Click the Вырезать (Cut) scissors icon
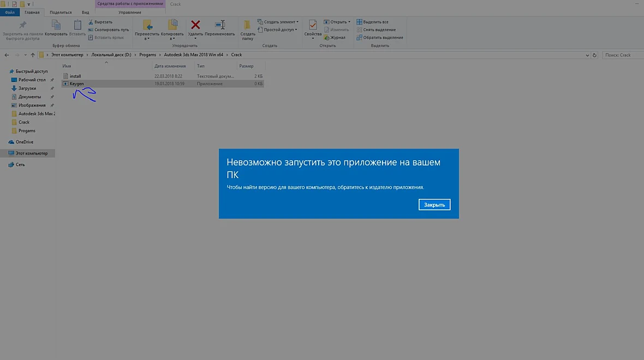 click(91, 22)
